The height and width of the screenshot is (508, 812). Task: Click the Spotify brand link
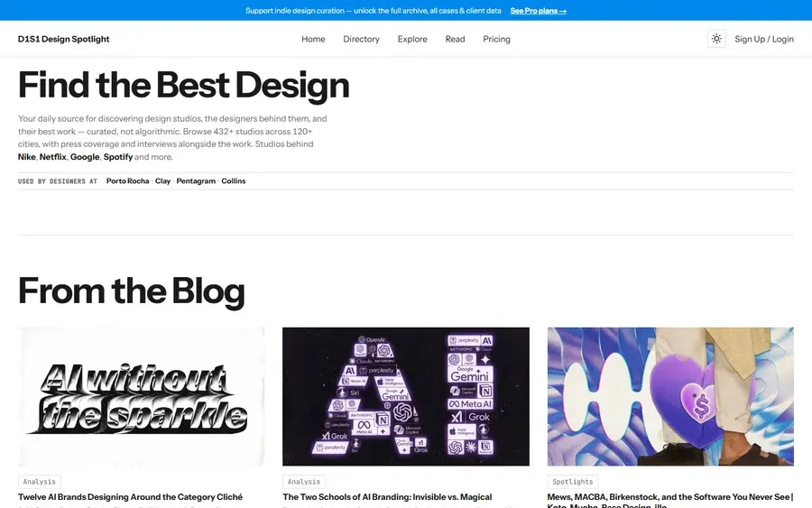click(118, 157)
